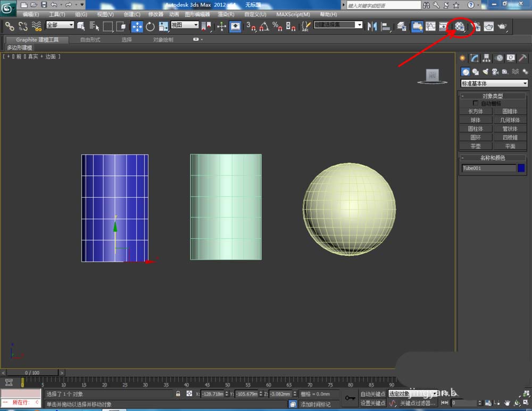The height and width of the screenshot is (411, 532).
Task: Switch to the 自由形式 ribbon tab
Action: pyautogui.click(x=90, y=40)
